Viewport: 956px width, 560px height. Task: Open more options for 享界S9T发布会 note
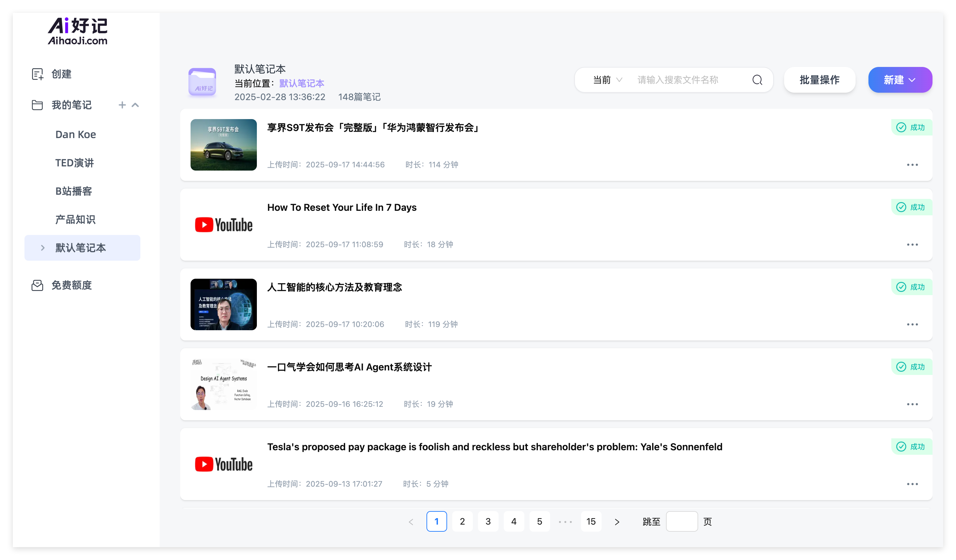click(x=912, y=165)
